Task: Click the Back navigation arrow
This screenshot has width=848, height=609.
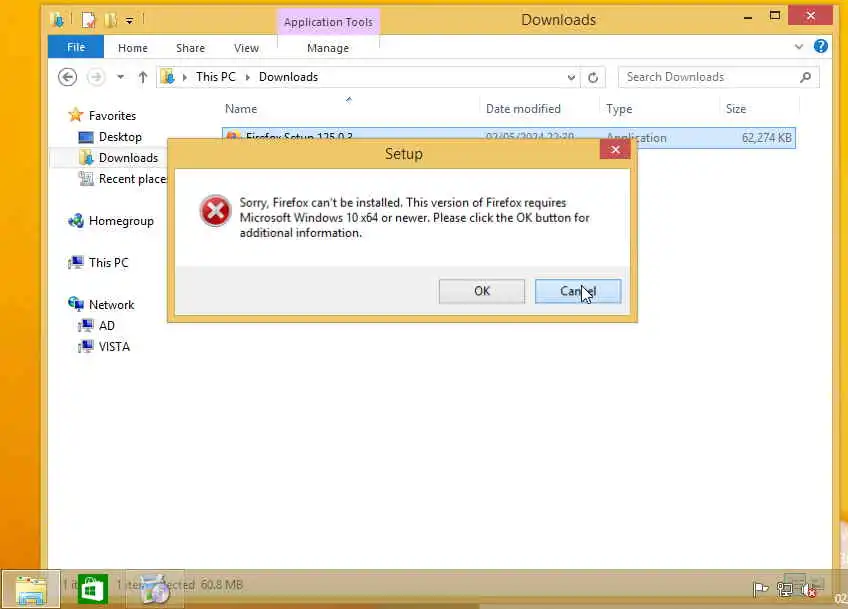Action: click(68, 77)
